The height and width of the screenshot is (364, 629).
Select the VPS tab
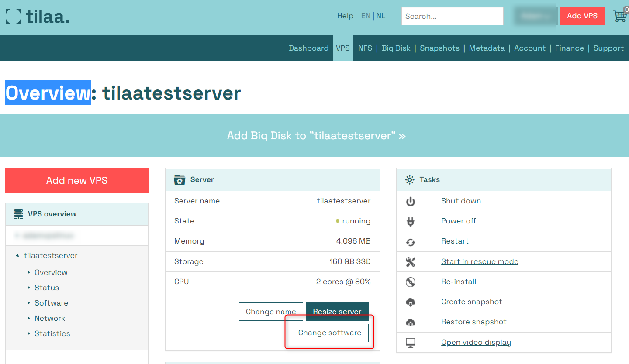343,48
